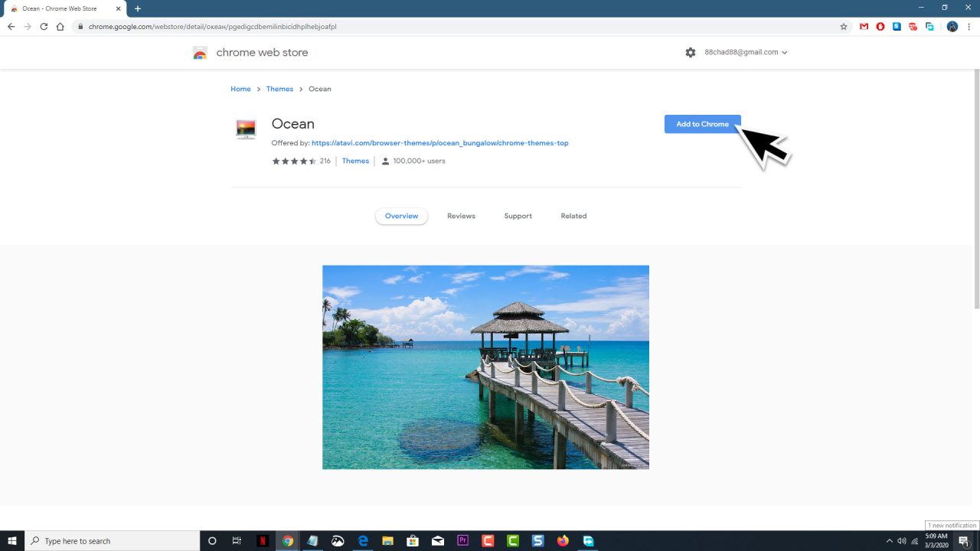Click the Type here to search box
This screenshot has height=551, width=980.
(112, 540)
